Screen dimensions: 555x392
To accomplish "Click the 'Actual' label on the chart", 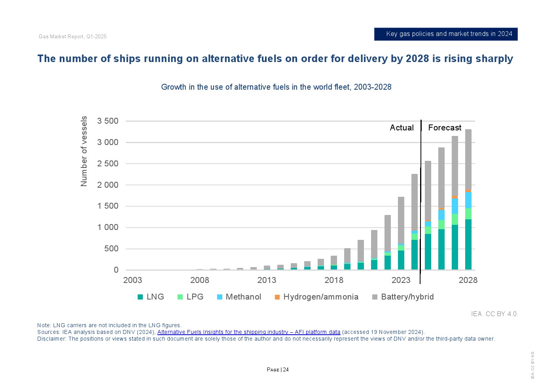I will click(x=402, y=128).
